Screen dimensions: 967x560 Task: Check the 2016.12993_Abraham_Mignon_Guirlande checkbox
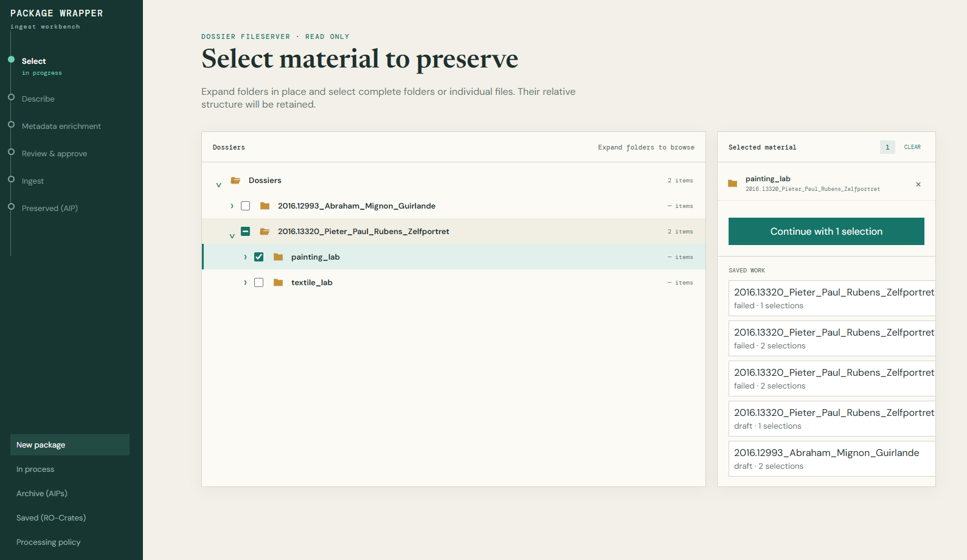[245, 206]
